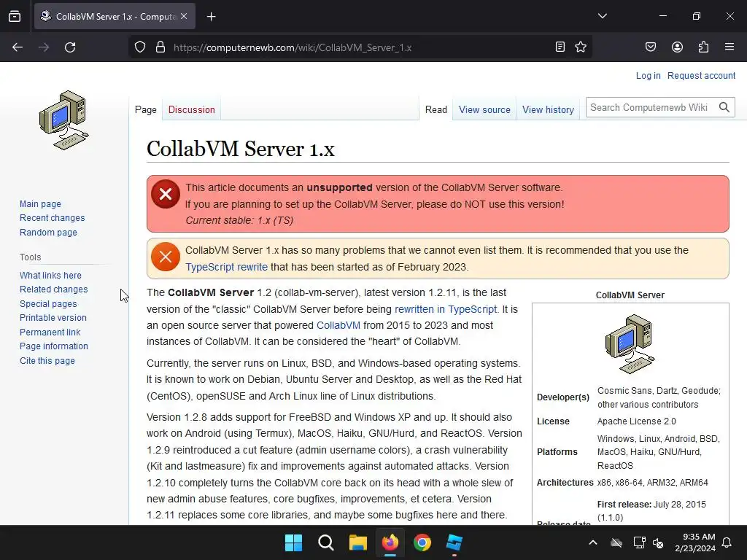
Task: Reload the current page
Action: tap(70, 47)
